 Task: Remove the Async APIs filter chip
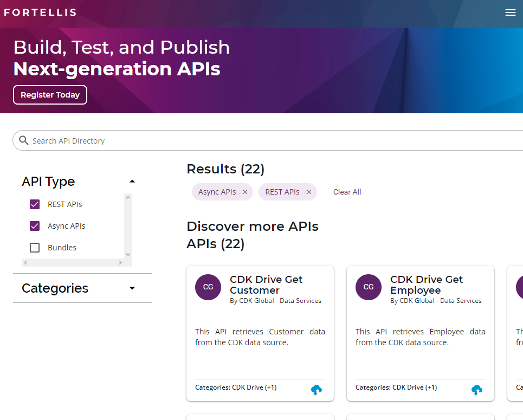[x=245, y=192]
